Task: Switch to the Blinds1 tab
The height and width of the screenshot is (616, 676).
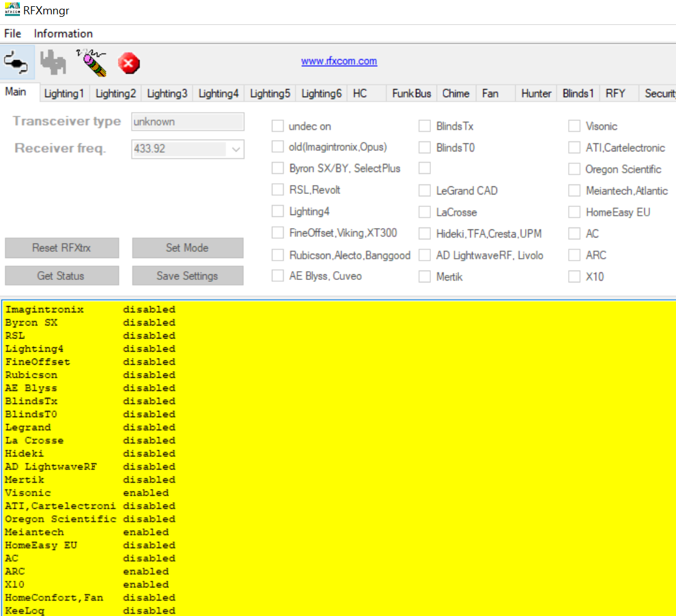Action: (577, 94)
